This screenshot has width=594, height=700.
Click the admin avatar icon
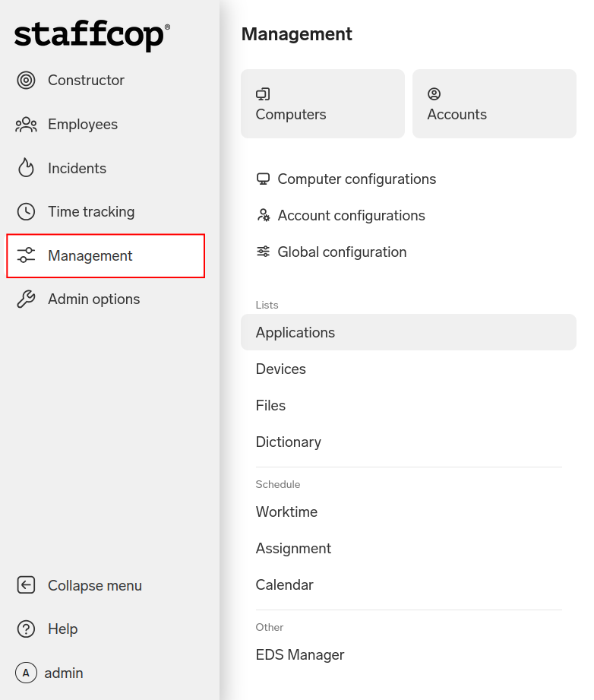click(26, 673)
